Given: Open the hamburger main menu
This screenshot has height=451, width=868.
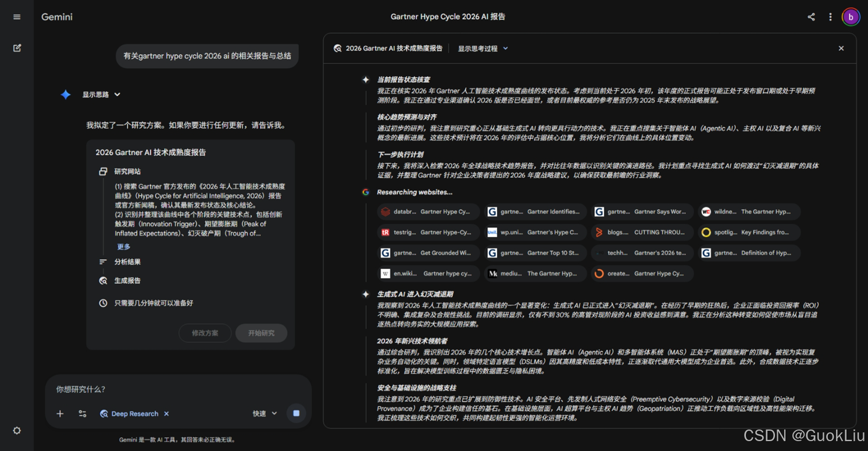Looking at the screenshot, I should point(17,17).
